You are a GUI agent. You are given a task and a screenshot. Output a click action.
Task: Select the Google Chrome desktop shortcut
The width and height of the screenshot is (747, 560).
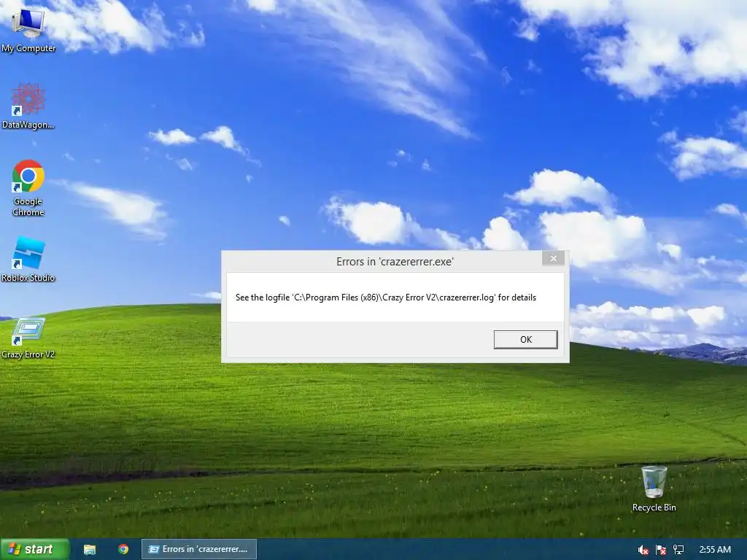[x=28, y=187]
